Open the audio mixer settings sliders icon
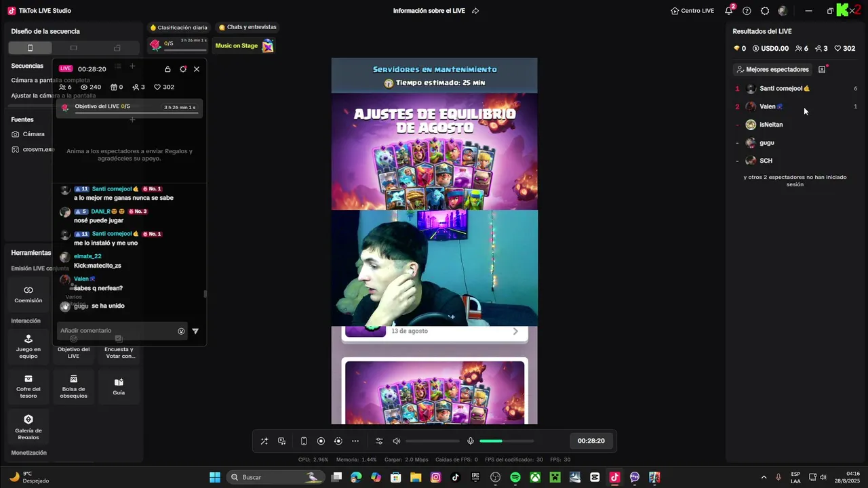 click(379, 441)
